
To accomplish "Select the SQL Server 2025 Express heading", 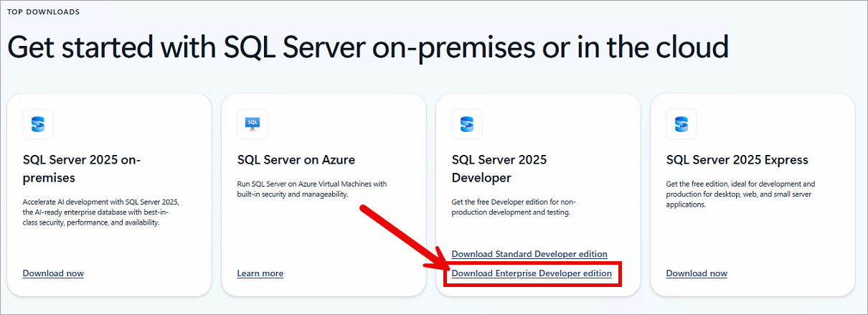I will pyautogui.click(x=737, y=160).
